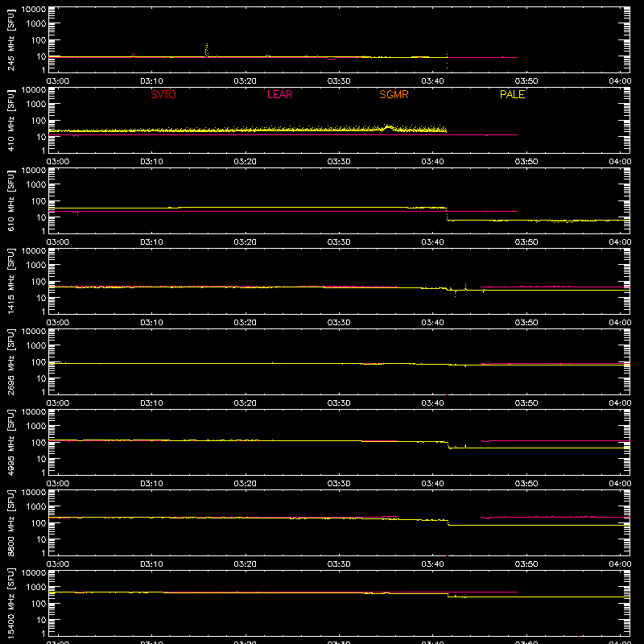The image size is (644, 644).
Task: Click the '245 MHz [SFU]' axis title
Action: [x=10, y=39]
